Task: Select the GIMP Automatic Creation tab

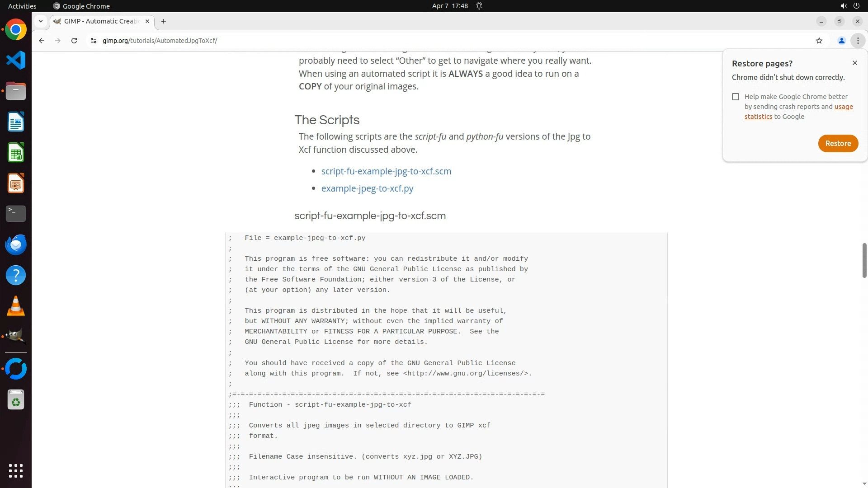Action: [x=101, y=21]
